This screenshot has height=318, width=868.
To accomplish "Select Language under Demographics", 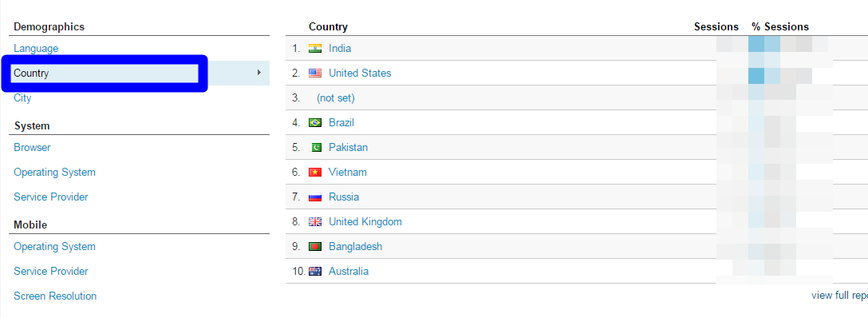I will click(36, 49).
